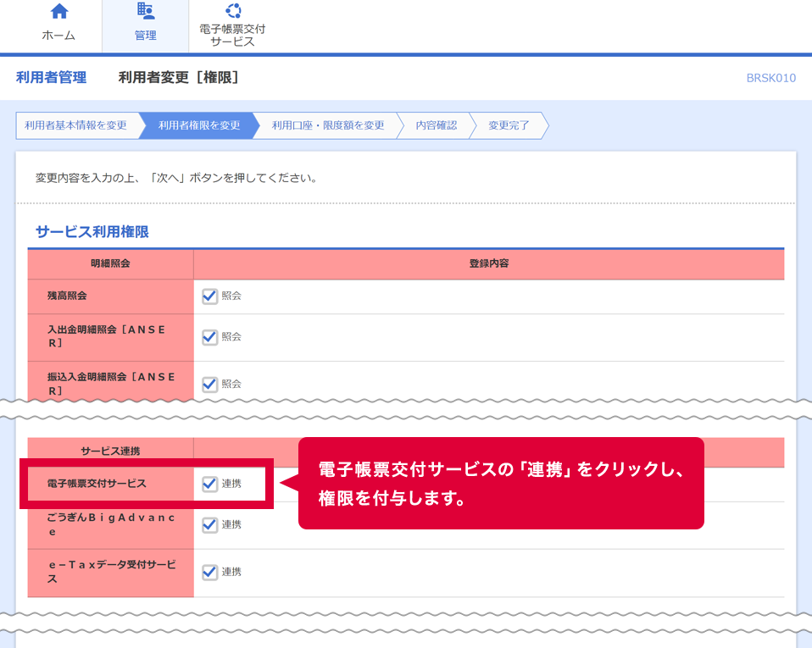Toggle e-Taxデータ受付サービス 連携 checkbox
Image resolution: width=812 pixels, height=648 pixels.
[x=209, y=572]
